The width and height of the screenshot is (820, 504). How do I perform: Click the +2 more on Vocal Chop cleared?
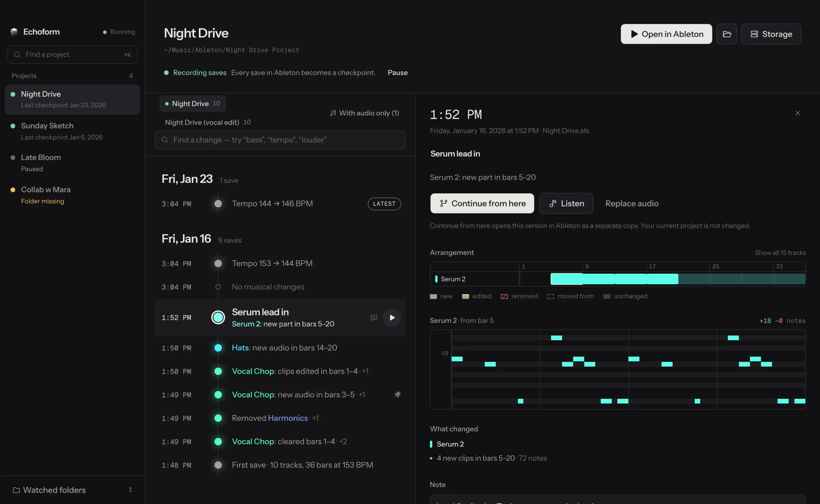pos(343,442)
